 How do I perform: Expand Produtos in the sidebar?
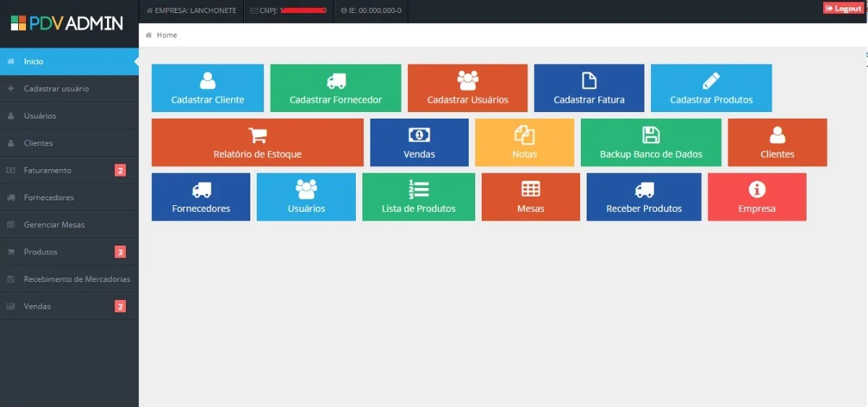69,252
